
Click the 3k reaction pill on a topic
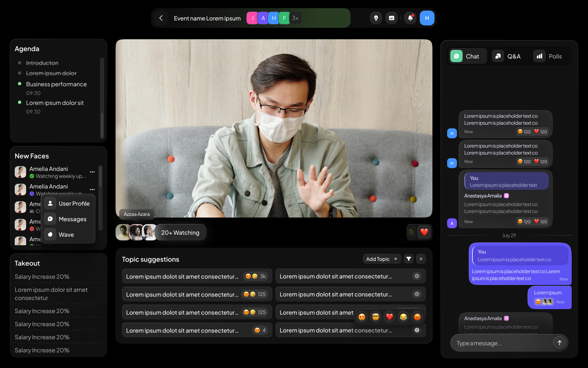click(x=256, y=276)
